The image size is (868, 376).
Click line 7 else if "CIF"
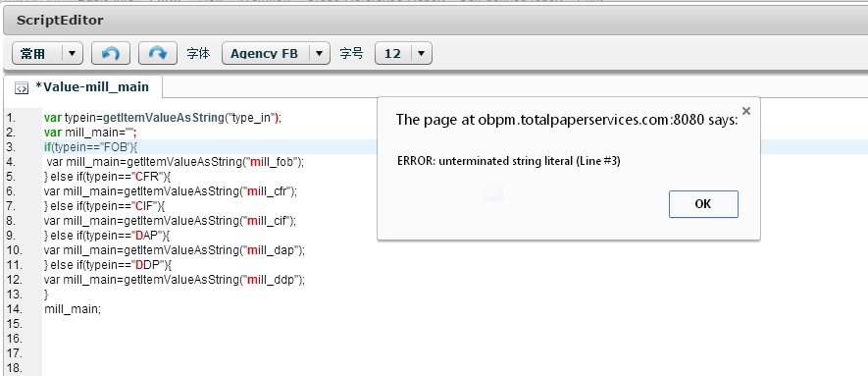[105, 206]
